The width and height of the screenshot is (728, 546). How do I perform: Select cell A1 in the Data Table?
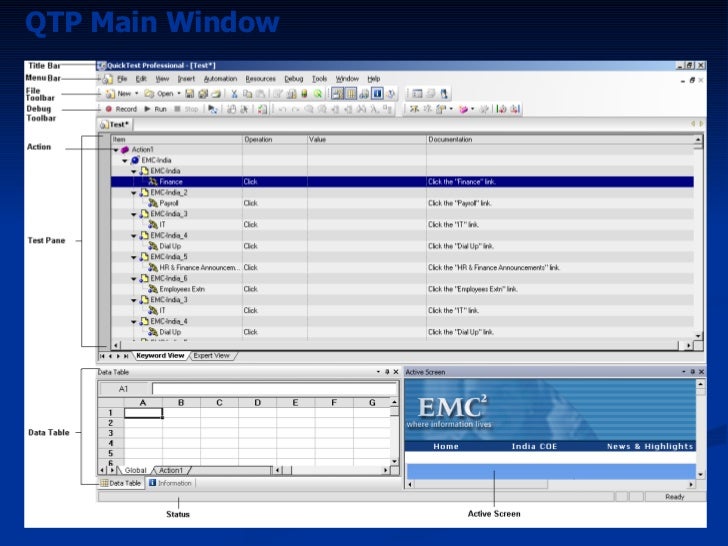coord(143,413)
